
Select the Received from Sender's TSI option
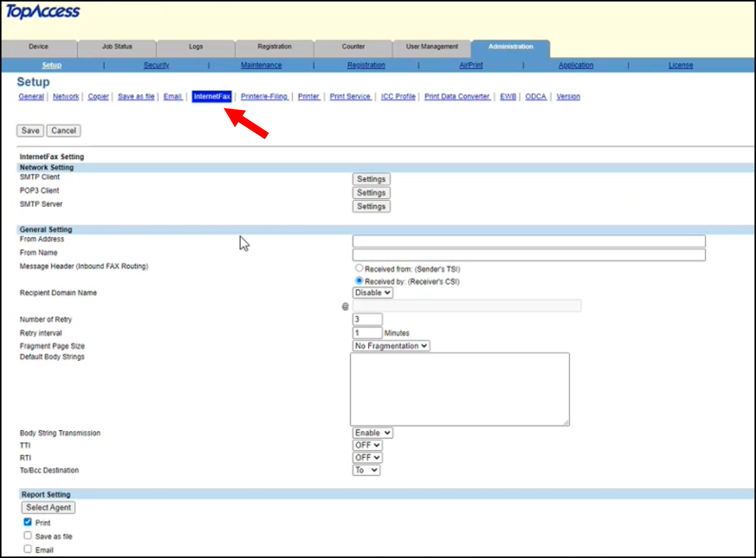[359, 268]
